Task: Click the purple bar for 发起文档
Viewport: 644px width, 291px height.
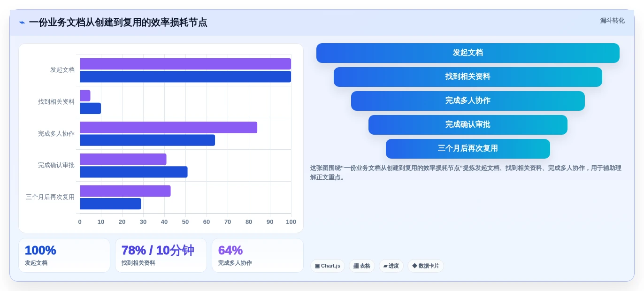Action: 185,64
